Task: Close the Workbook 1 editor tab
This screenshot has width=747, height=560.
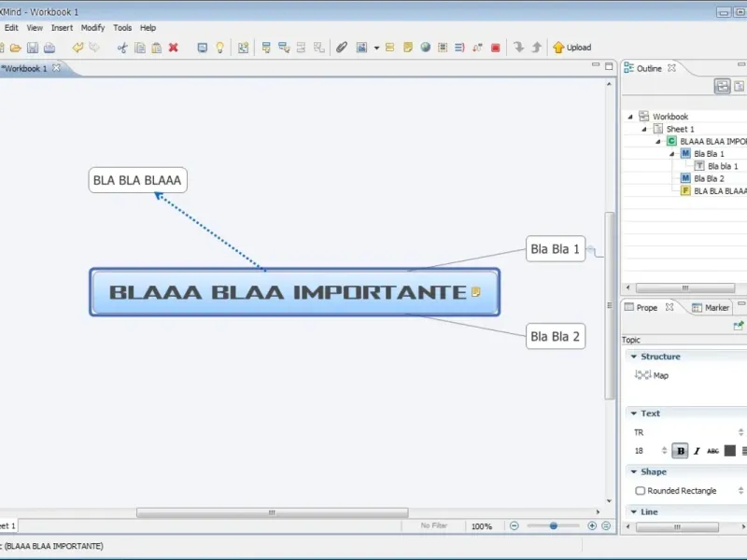Action: (x=56, y=67)
